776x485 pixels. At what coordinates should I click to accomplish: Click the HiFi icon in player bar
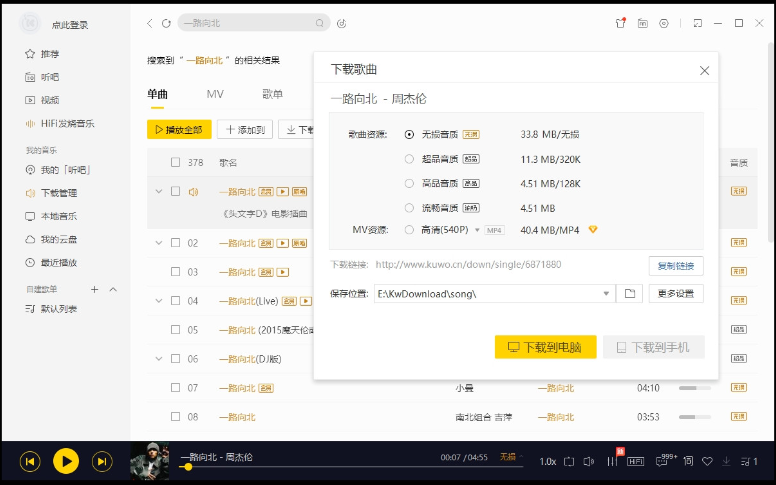click(x=635, y=461)
